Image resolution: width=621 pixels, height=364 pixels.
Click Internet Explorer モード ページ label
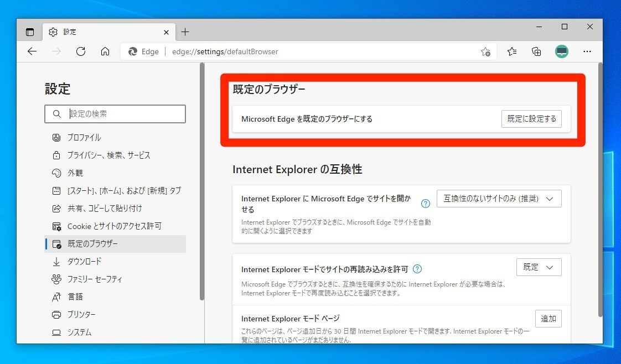[x=291, y=319]
